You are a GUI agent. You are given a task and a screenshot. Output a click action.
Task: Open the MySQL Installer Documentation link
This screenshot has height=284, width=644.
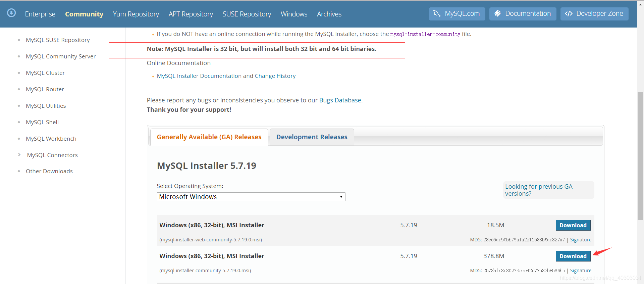coord(199,76)
